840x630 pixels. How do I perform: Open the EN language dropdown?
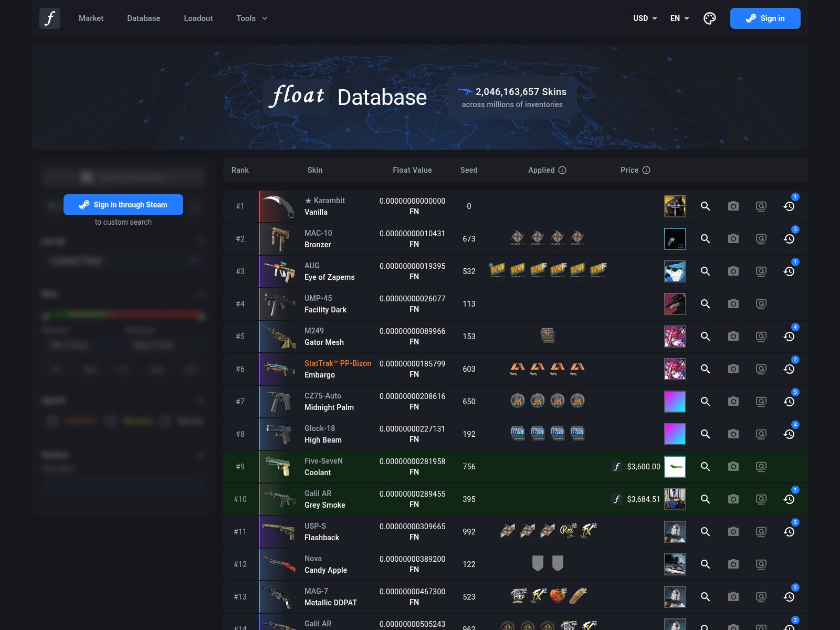point(680,18)
